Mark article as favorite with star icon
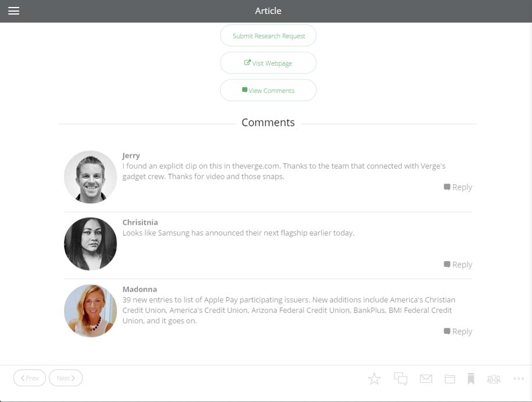The width and height of the screenshot is (532, 402). [x=374, y=379]
